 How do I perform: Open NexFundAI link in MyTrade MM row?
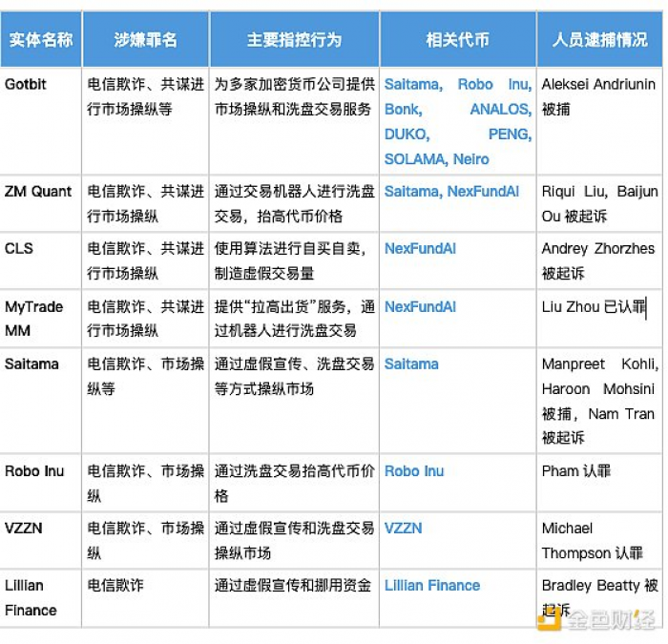pyautogui.click(x=420, y=306)
